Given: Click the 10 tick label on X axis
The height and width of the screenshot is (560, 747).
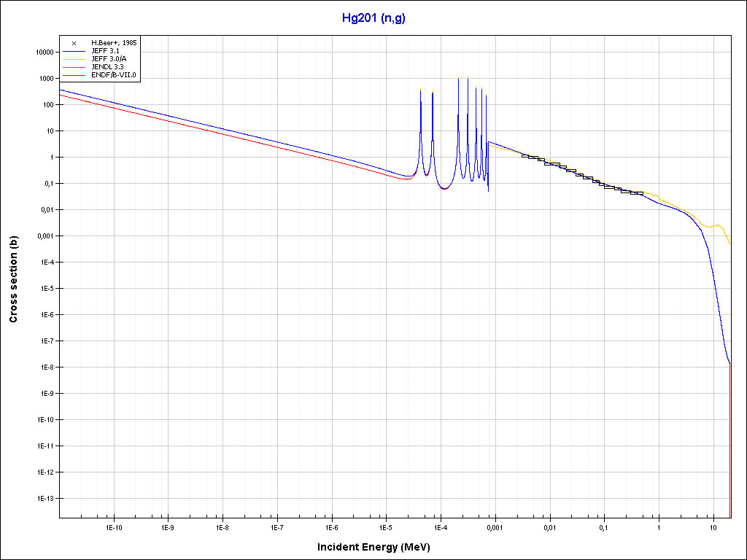Looking at the screenshot, I should 713,527.
